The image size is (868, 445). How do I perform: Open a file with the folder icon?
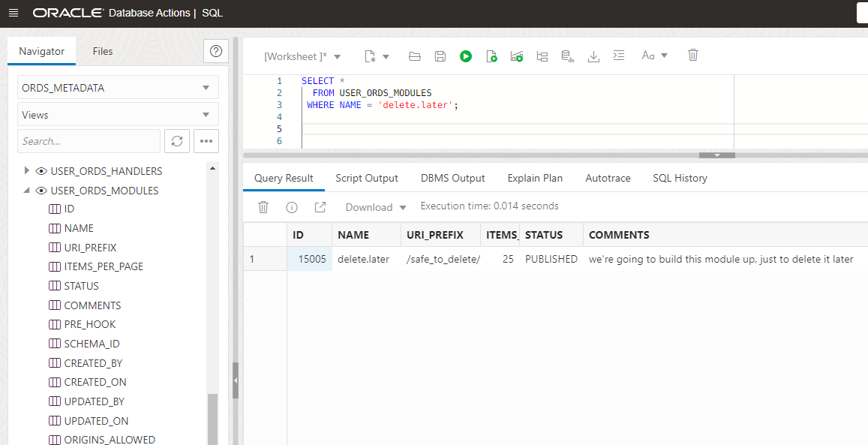[415, 56]
